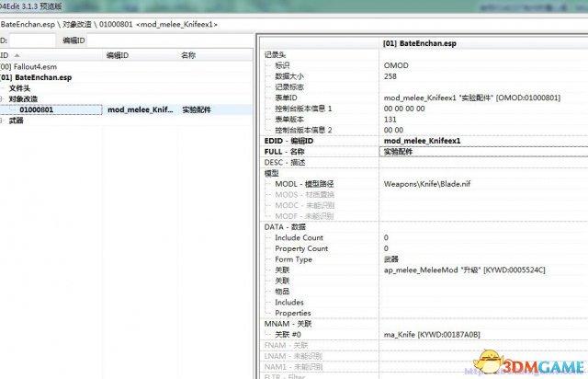Click the Include Count row label
Viewport: 588px width, 379px height.
pyautogui.click(x=300, y=237)
